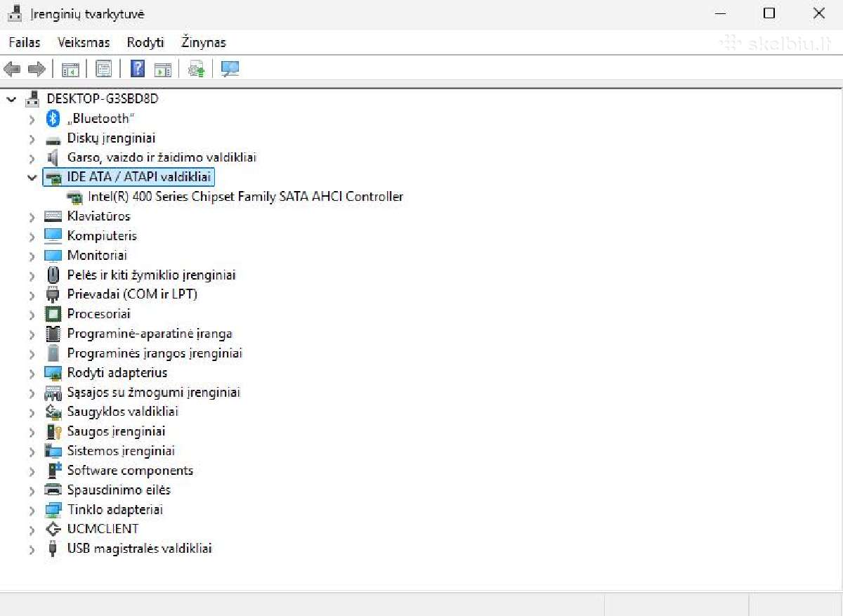The width and height of the screenshot is (843, 616).
Task: Click the monitor icon of Monitoriai
Action: click(53, 255)
